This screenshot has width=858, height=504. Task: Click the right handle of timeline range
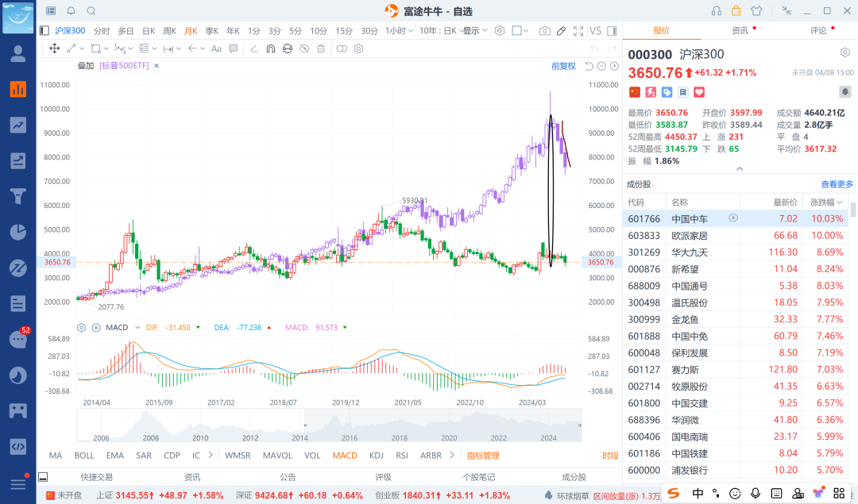click(579, 425)
